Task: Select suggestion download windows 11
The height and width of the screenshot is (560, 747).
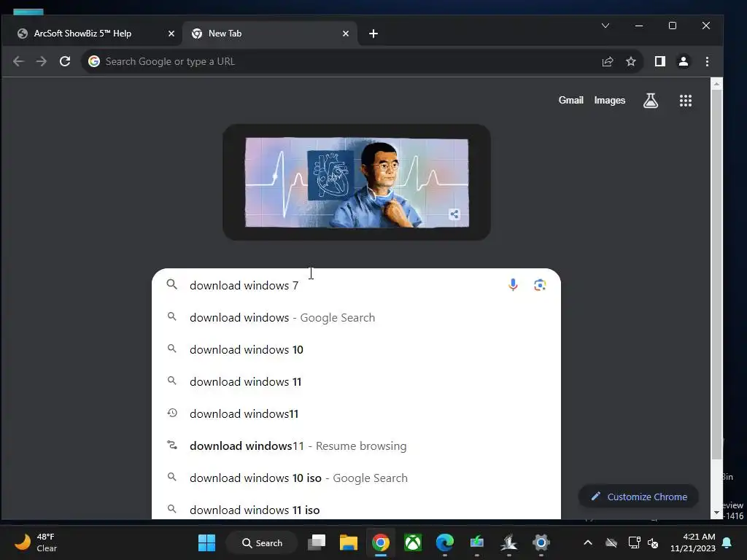Action: 356,381
